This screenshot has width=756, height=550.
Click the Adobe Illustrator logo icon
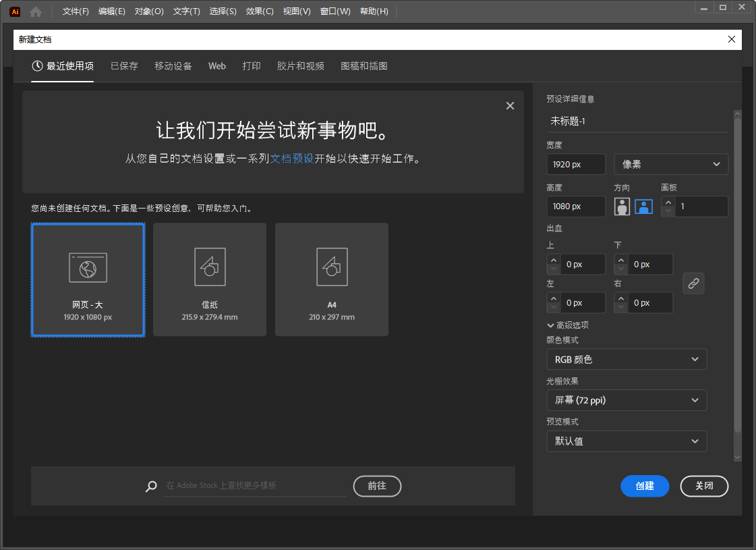[x=14, y=11]
